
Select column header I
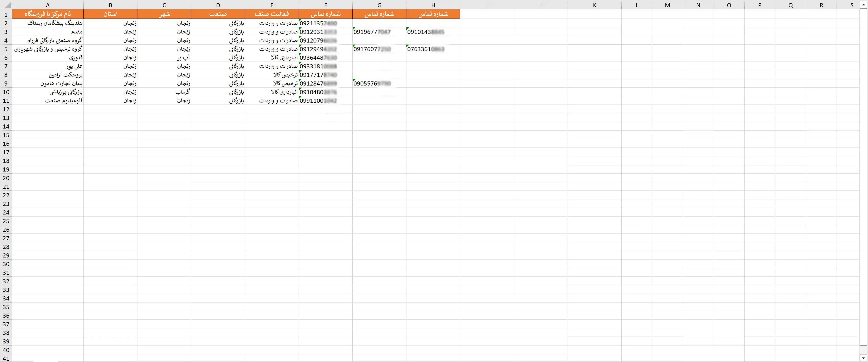point(487,5)
